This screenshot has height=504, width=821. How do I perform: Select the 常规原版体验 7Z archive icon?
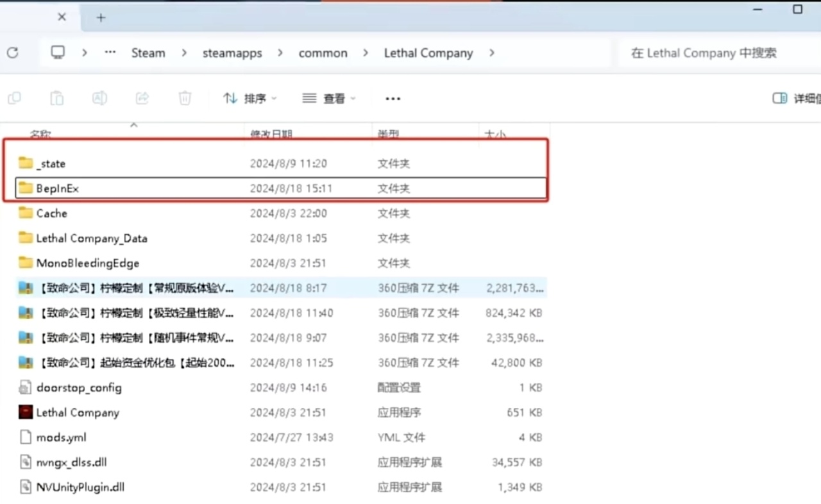click(26, 288)
